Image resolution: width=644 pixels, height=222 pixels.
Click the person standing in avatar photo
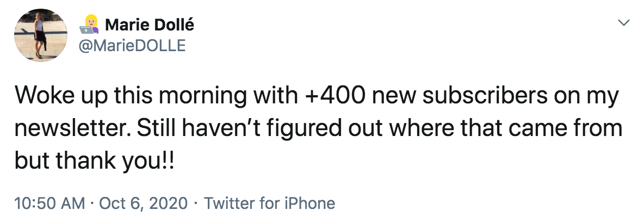(x=39, y=35)
